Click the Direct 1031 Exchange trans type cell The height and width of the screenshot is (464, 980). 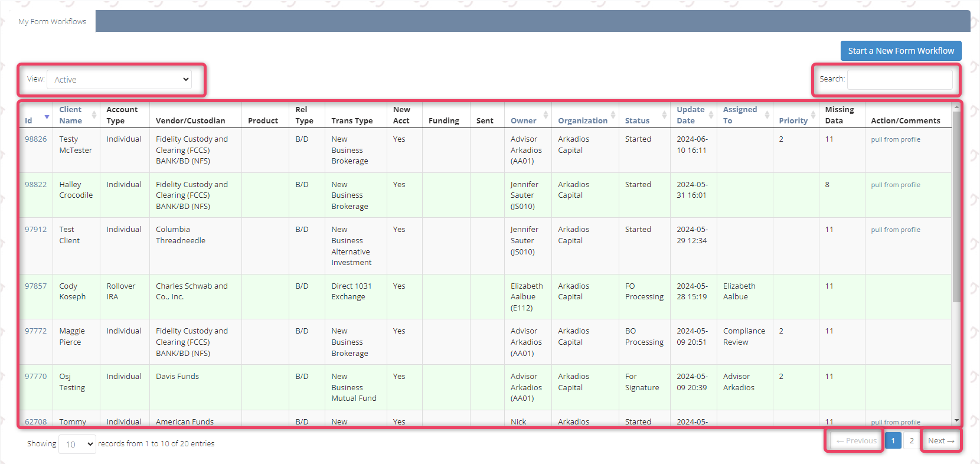click(356, 297)
